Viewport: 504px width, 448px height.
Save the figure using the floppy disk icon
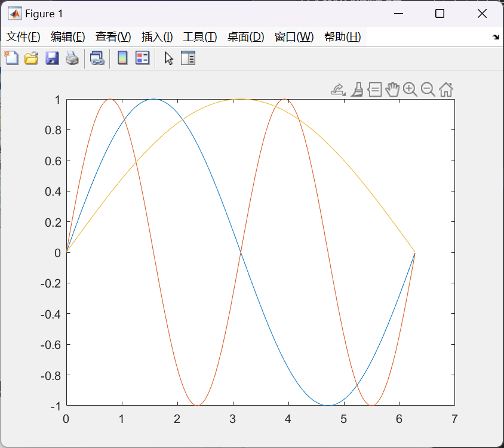tap(52, 58)
